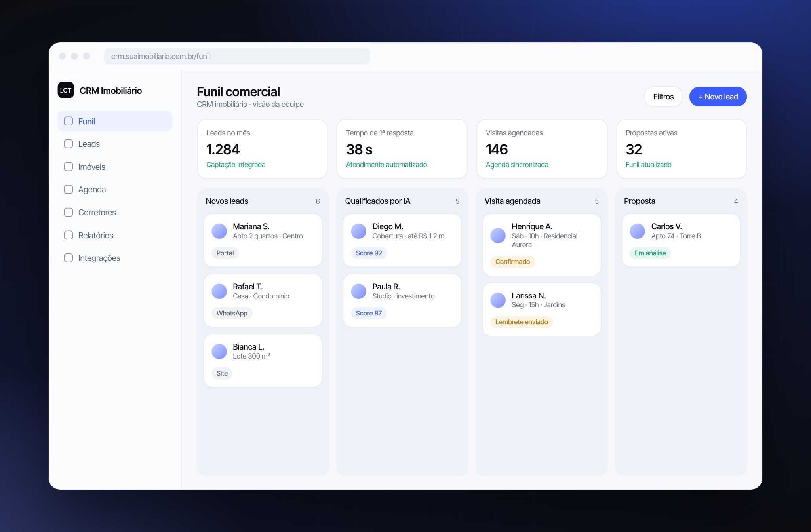Click the Novos leads column header
This screenshot has height=532, width=811.
click(227, 201)
